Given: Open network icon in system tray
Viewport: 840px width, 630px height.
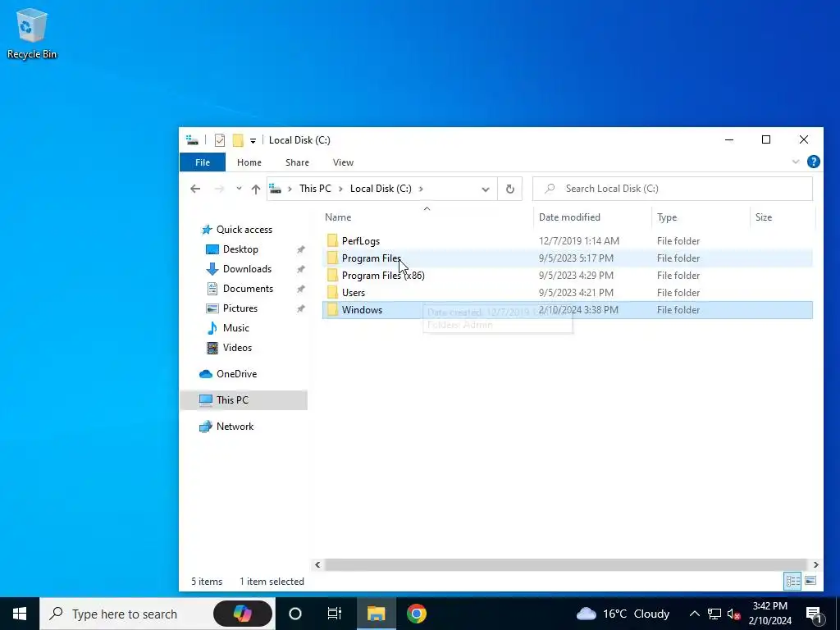Looking at the screenshot, I should [714, 614].
